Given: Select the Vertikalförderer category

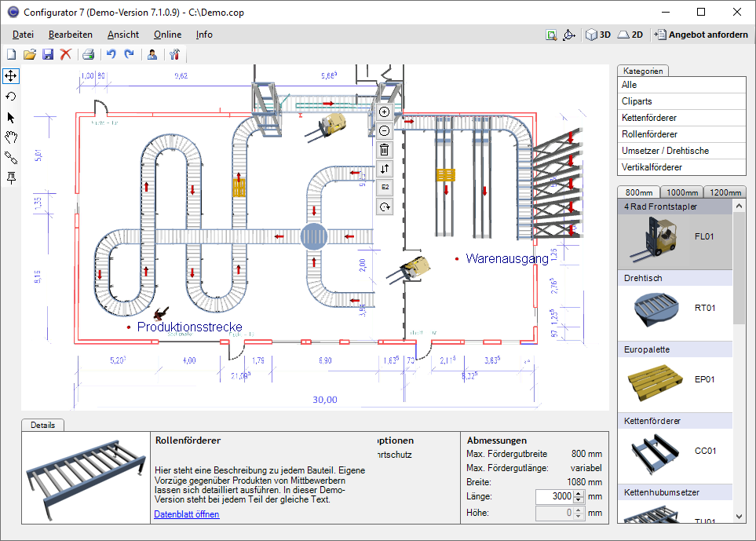Looking at the screenshot, I should click(681, 166).
